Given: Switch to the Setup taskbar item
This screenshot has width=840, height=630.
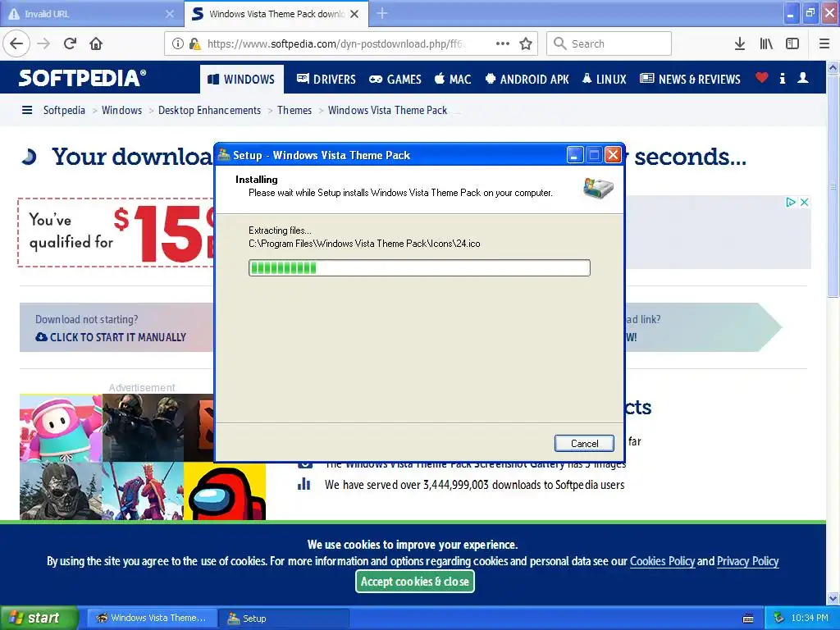Looking at the screenshot, I should click(x=284, y=619).
